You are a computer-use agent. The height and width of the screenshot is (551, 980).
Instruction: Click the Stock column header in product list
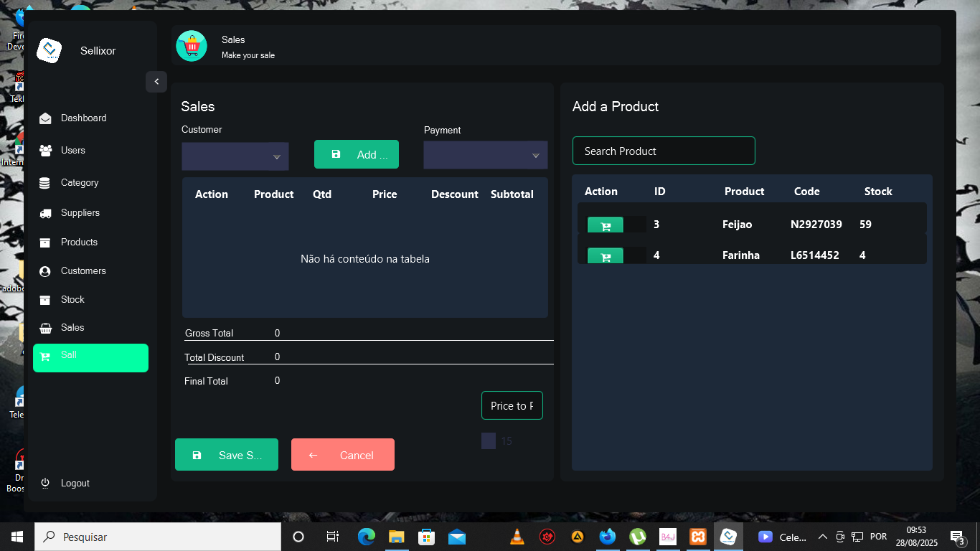878,192
